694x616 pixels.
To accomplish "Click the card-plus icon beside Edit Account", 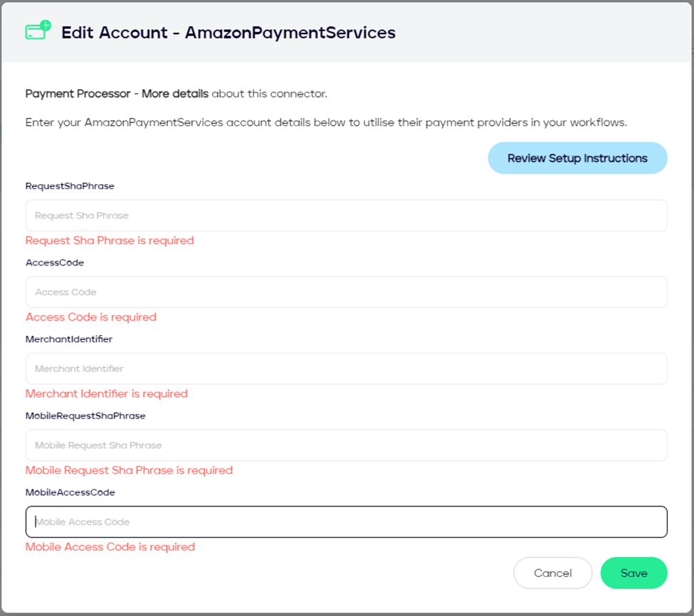I will tap(38, 31).
